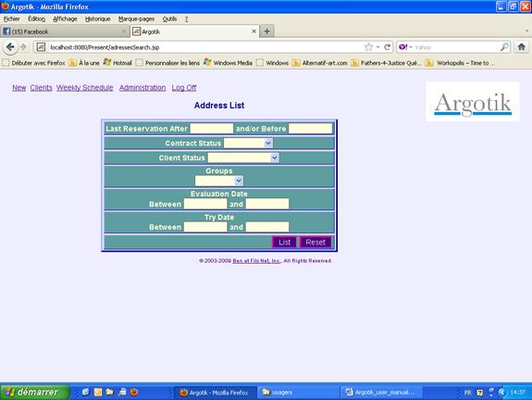Follow the Administration link

142,88
